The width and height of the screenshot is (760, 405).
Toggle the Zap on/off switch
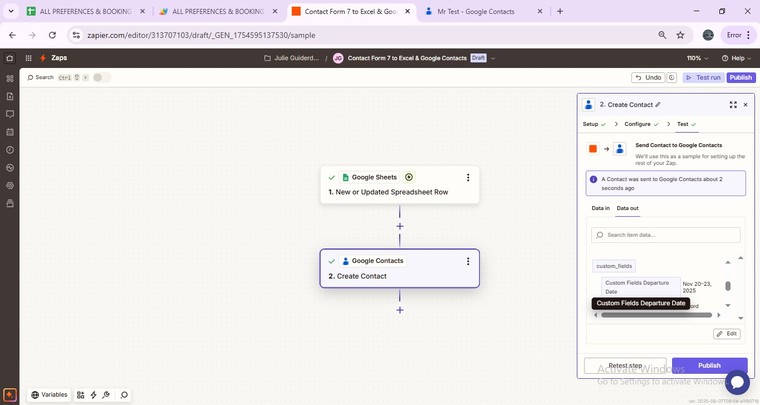101,78
